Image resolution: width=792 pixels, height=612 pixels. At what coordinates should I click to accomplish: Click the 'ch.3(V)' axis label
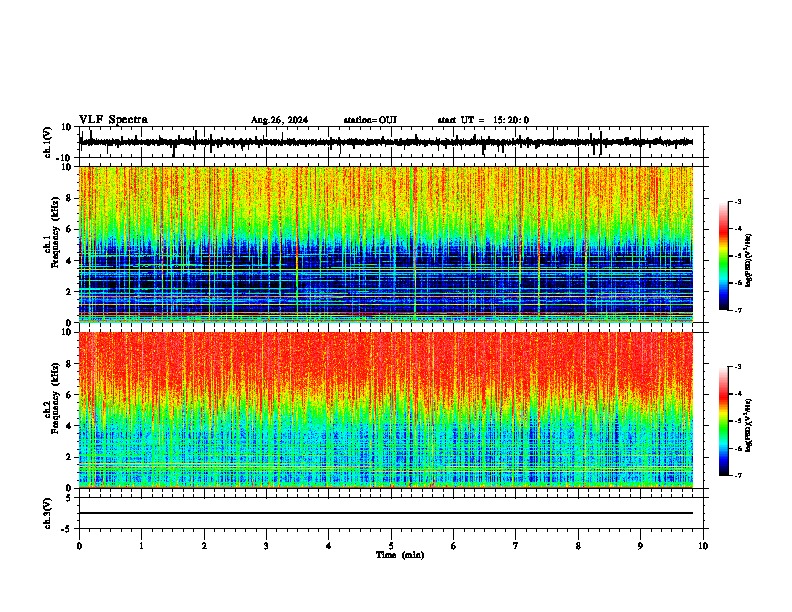pos(48,514)
